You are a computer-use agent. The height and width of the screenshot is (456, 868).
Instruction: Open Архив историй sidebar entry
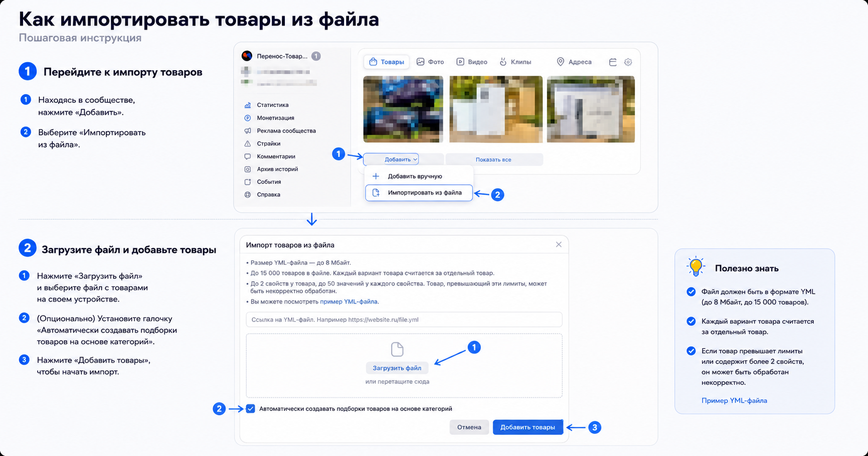coord(277,169)
